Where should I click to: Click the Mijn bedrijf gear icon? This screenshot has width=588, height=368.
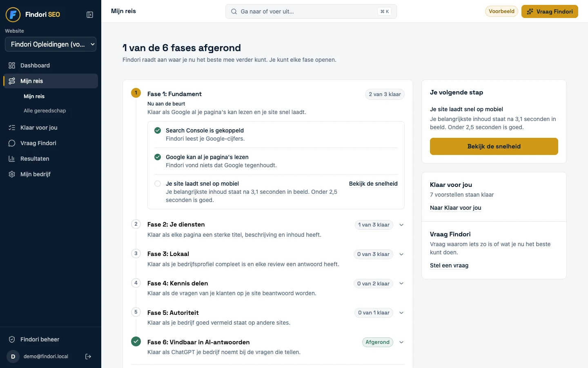(x=12, y=174)
